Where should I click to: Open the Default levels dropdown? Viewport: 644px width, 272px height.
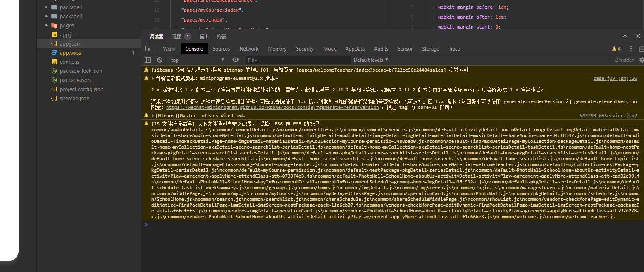pyautogui.click(x=370, y=60)
